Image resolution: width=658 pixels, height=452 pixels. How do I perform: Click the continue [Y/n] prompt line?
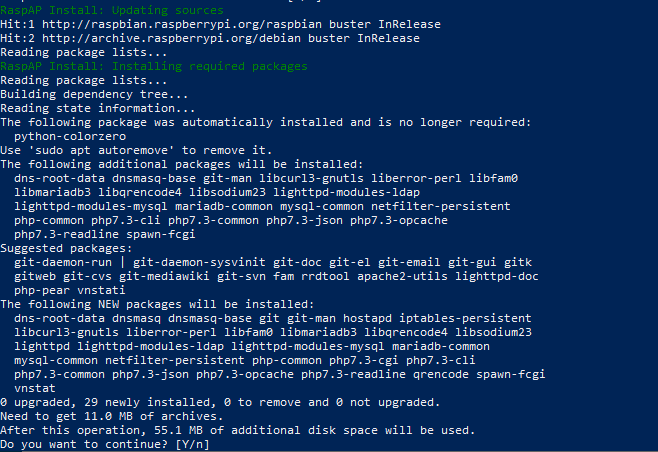(x=105, y=443)
